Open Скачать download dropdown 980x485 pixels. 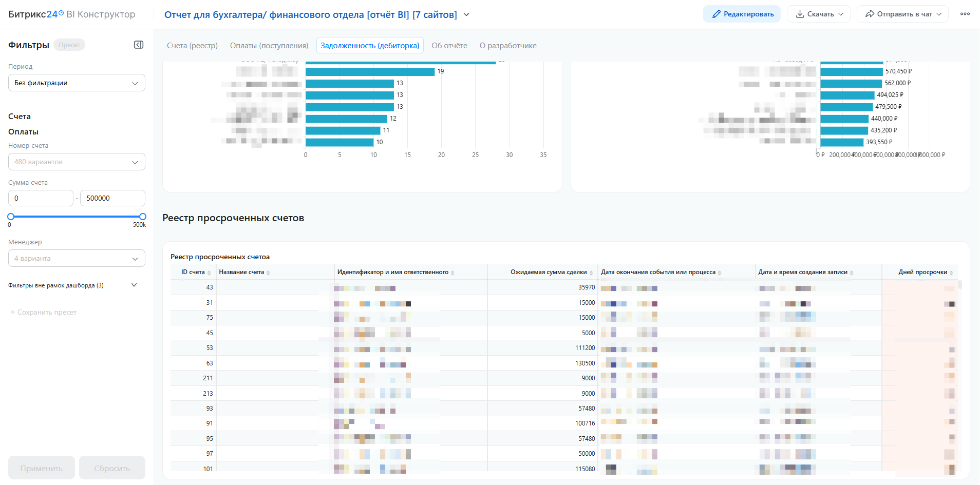tap(819, 14)
